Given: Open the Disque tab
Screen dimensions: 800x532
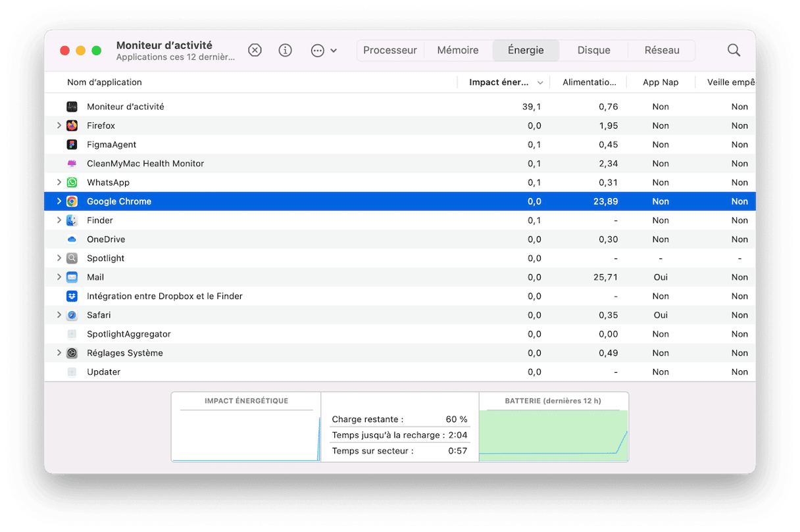Looking at the screenshot, I should pos(594,51).
